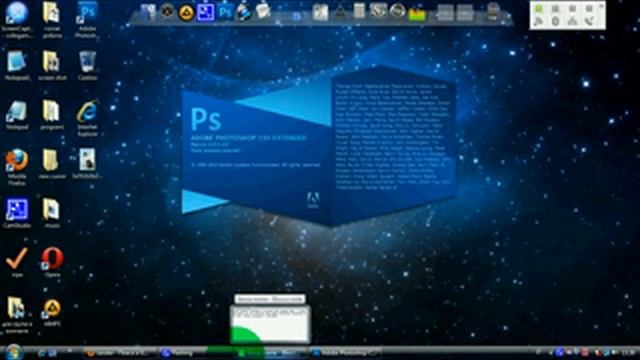Open the Windows Start menu

click(14, 352)
